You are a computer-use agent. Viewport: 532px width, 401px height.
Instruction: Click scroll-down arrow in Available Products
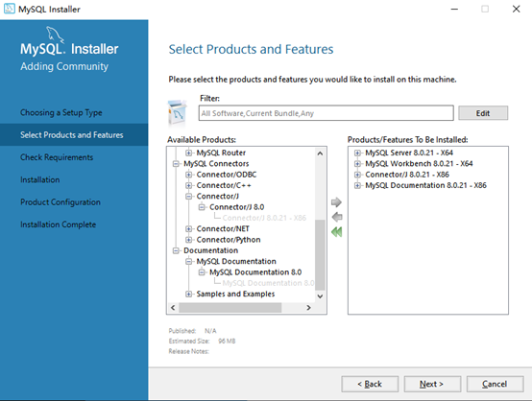click(320, 295)
